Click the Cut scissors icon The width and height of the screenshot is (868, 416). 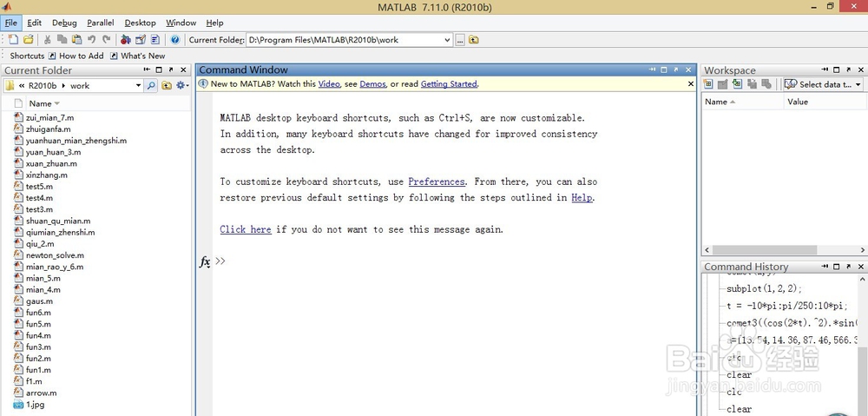[48, 39]
